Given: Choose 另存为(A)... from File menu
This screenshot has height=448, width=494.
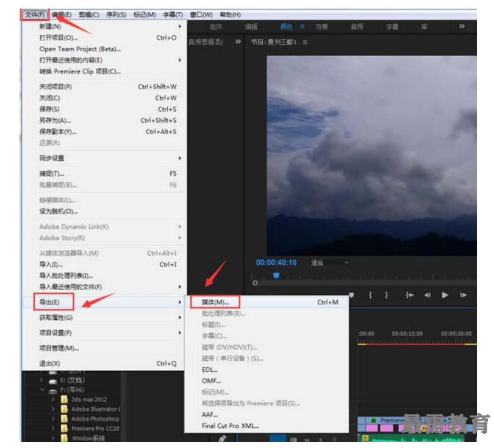Looking at the screenshot, I should [55, 120].
